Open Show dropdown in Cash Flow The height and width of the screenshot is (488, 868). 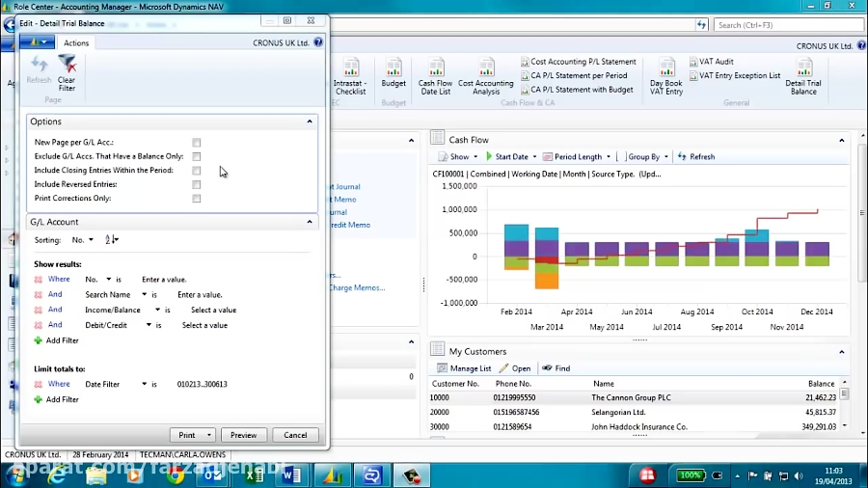coord(475,156)
